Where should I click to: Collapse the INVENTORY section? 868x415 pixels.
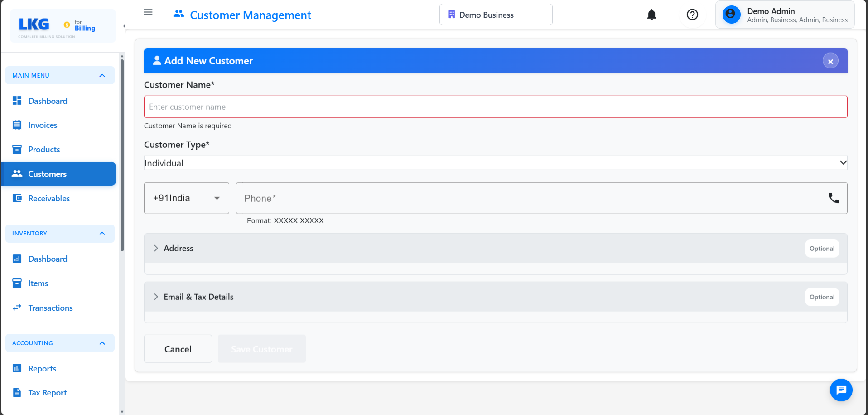[x=102, y=233]
